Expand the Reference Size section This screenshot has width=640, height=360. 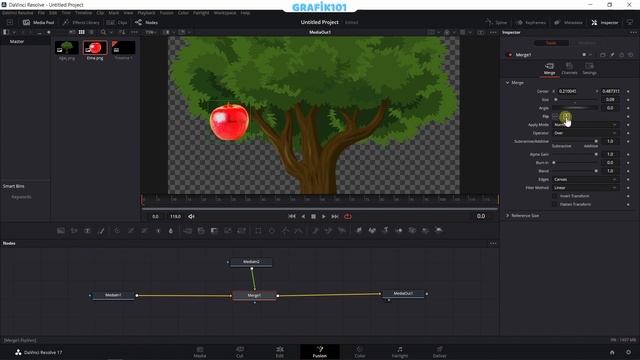pos(507,216)
